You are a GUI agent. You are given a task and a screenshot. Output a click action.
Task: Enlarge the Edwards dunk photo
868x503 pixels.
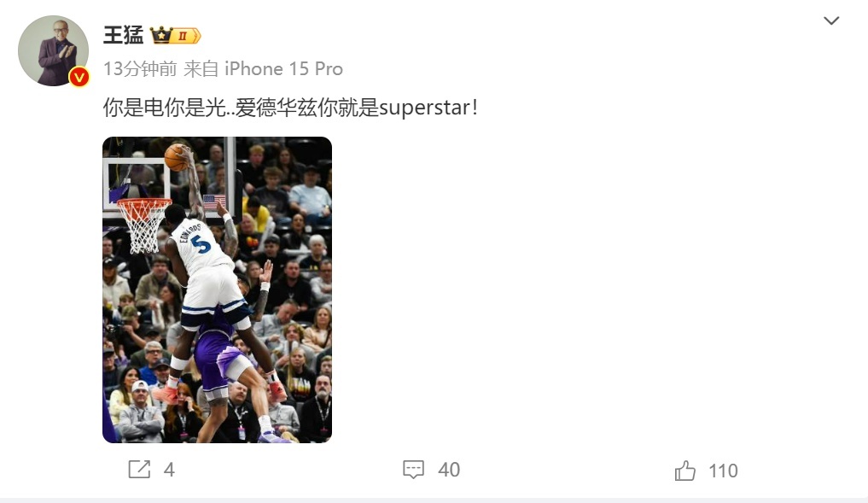217,290
